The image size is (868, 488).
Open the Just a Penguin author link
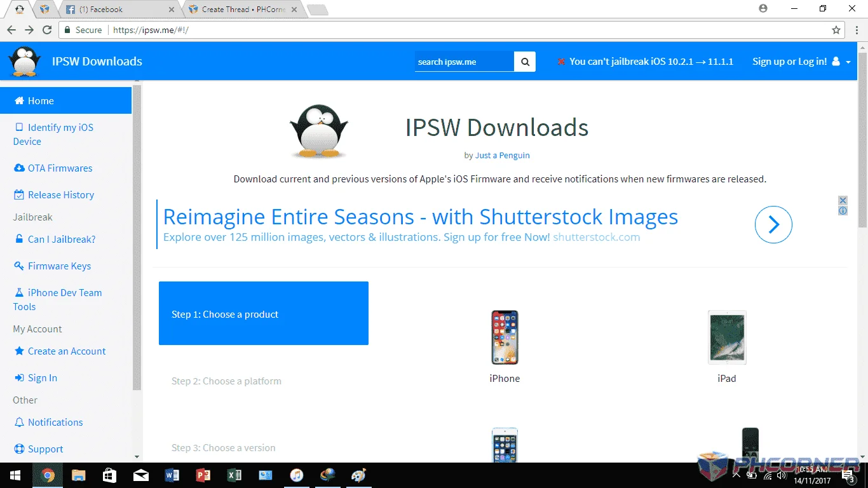tap(502, 155)
